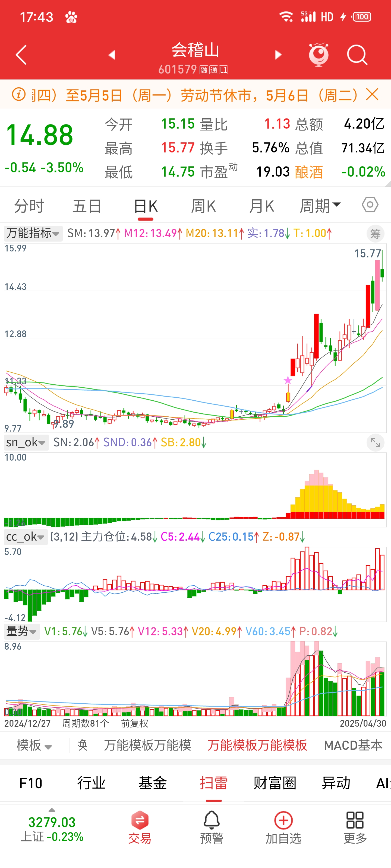Screen dimensions: 391x868
Task: Open the cc_ok indicator dropdown
Action: 26,537
